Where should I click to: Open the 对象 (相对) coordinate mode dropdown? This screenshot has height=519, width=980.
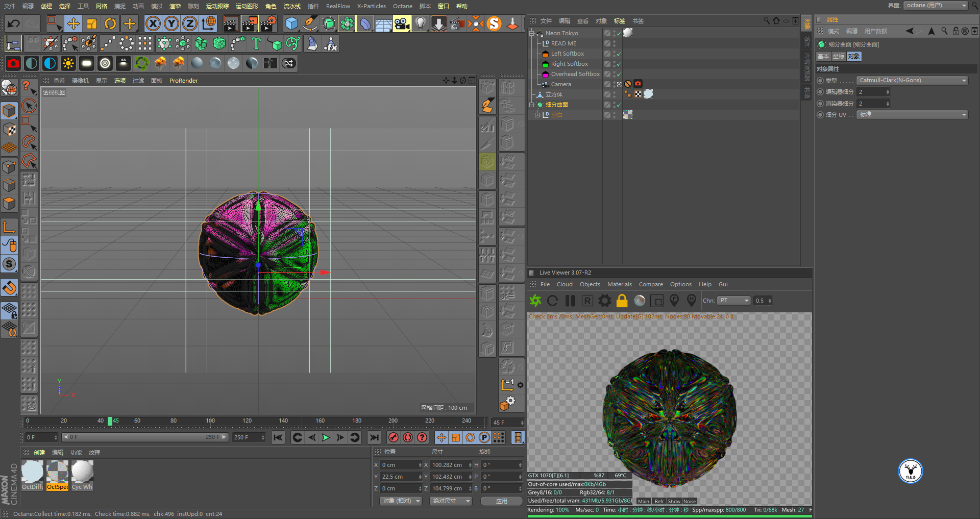point(401,501)
